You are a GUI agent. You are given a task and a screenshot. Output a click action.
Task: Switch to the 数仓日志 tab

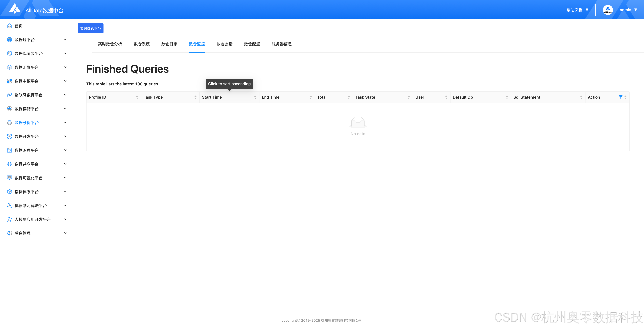(x=169, y=44)
